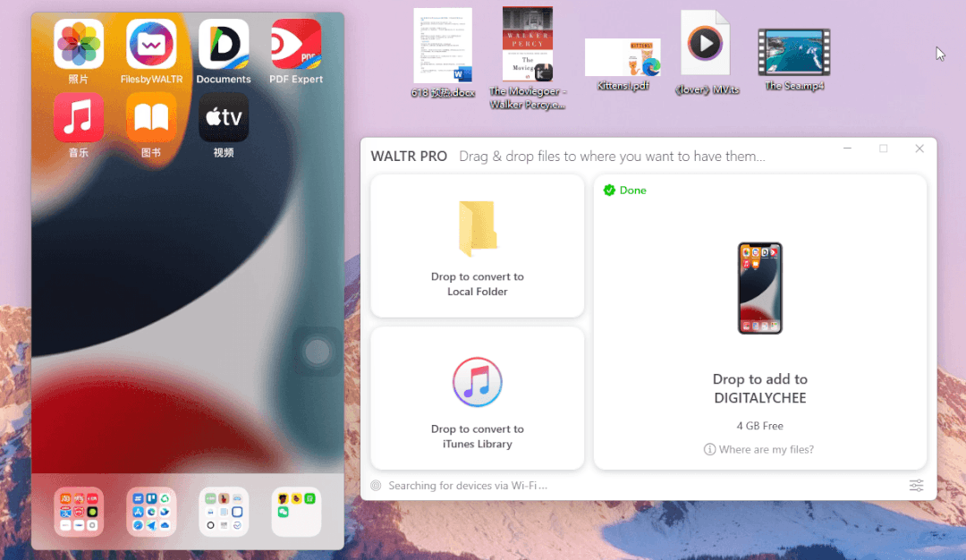Select the (lover) MV.ts video file
This screenshot has width=966, height=560.
(706, 53)
